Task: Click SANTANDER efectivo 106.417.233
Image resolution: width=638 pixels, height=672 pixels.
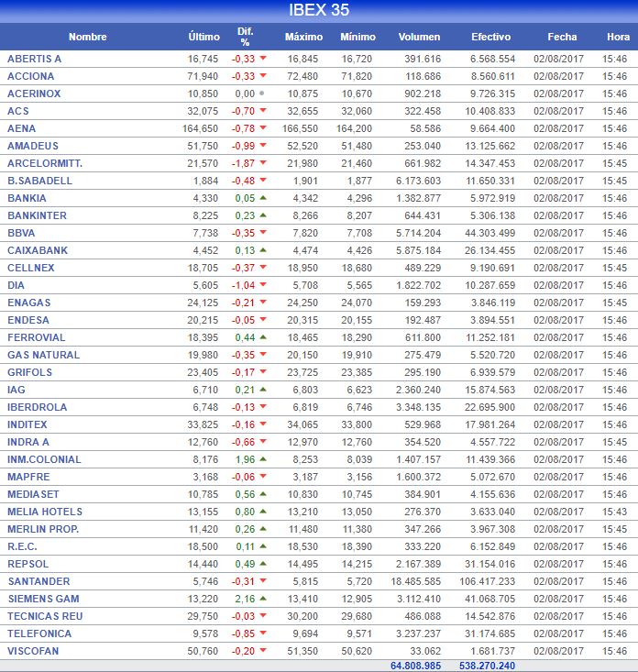Action: click(487, 581)
